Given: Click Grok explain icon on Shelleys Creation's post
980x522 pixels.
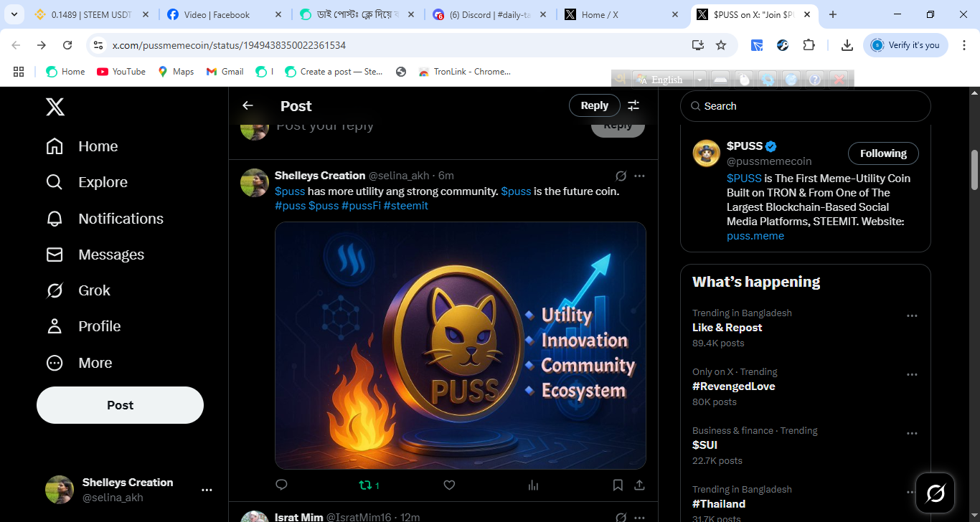Looking at the screenshot, I should click(621, 176).
